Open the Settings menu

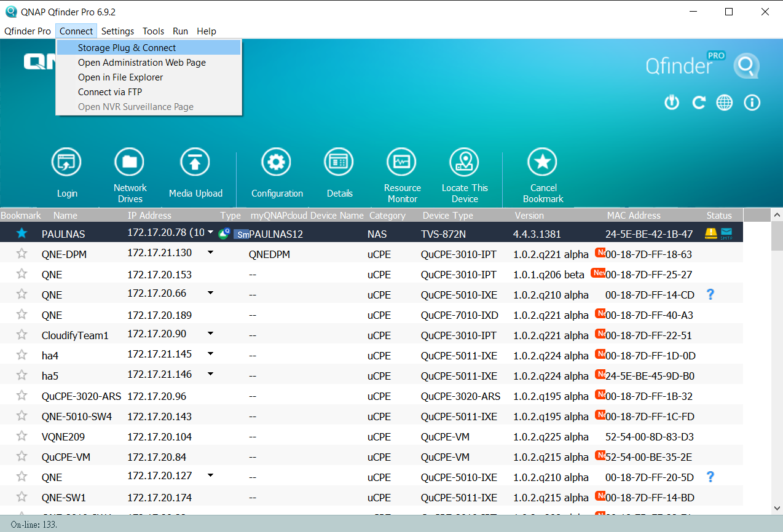(x=117, y=31)
